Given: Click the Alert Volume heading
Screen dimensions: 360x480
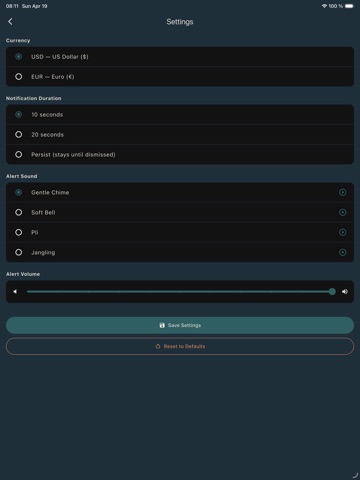Looking at the screenshot, I should 23,274.
